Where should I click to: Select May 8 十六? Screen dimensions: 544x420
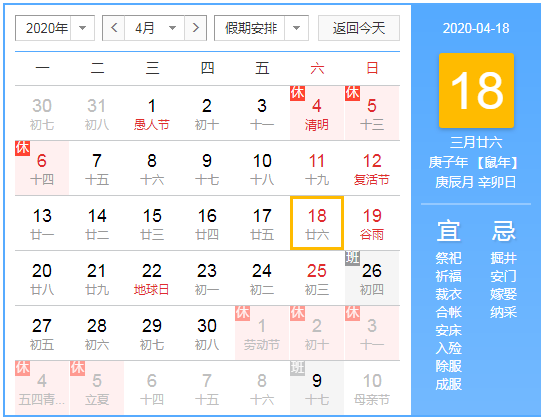point(262,388)
